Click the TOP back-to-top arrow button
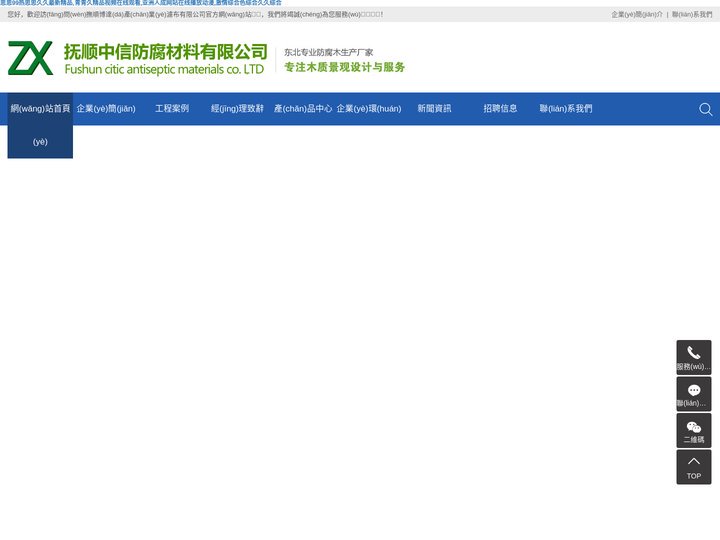 click(693, 467)
